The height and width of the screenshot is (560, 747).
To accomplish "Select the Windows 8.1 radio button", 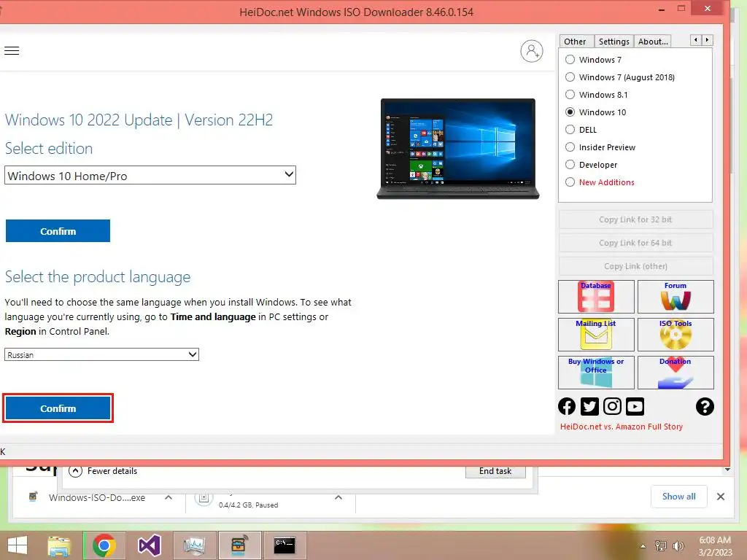I will click(570, 95).
